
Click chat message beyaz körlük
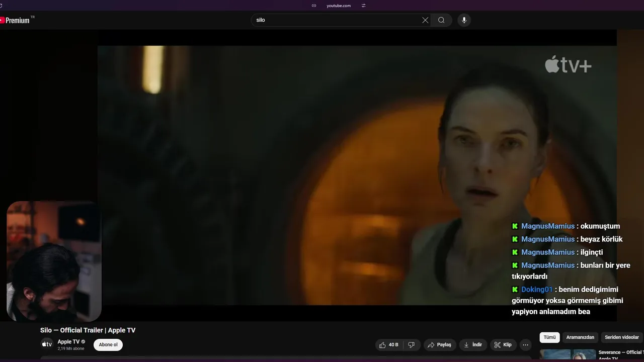click(x=602, y=239)
